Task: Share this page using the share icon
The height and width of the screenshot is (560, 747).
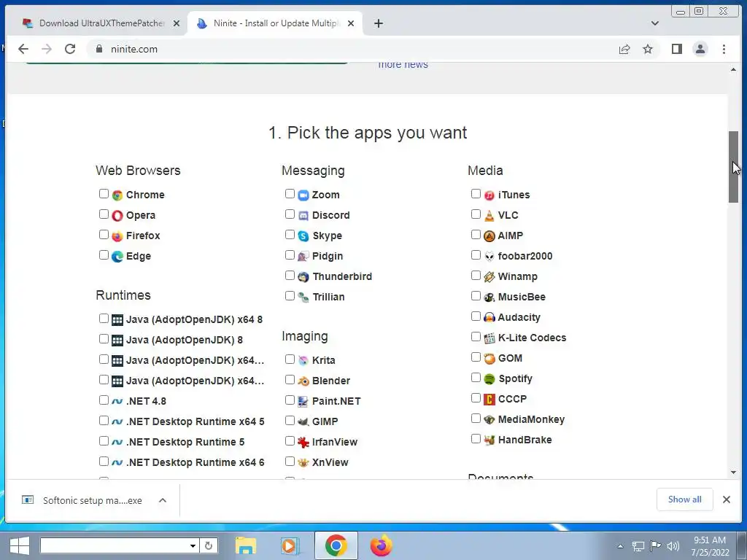Action: (624, 49)
